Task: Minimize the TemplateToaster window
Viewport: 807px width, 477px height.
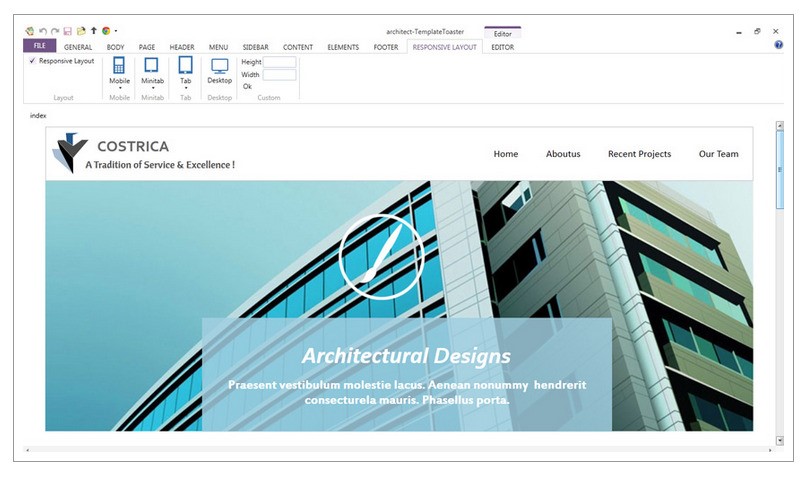Action: [x=739, y=32]
